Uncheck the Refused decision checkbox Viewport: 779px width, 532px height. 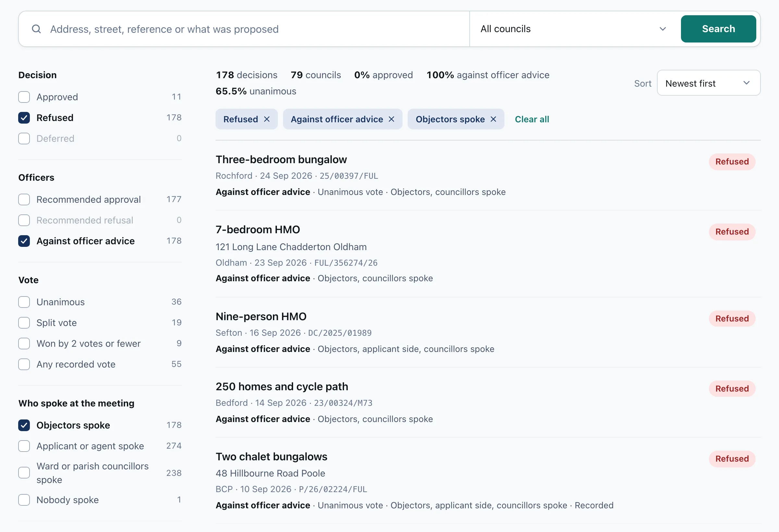(x=24, y=118)
